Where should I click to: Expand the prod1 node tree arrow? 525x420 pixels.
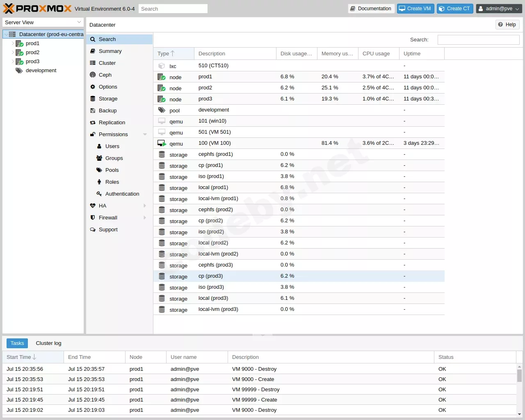[x=13, y=43]
